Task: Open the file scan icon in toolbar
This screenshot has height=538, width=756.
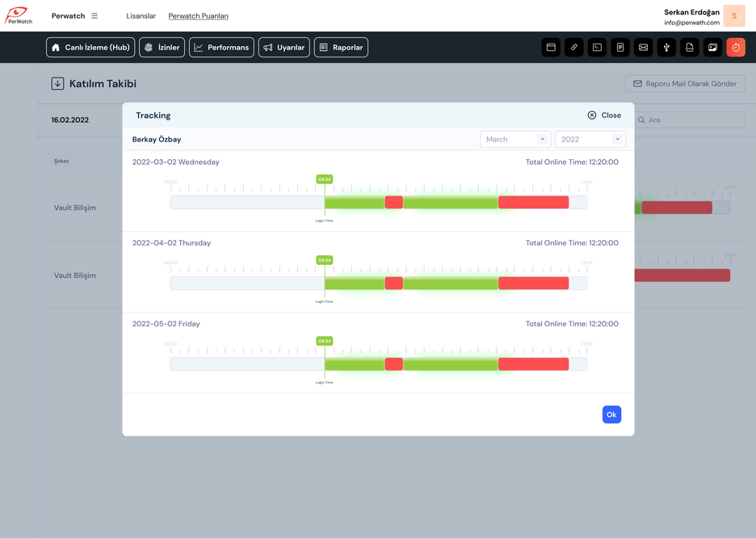Action: [x=690, y=47]
